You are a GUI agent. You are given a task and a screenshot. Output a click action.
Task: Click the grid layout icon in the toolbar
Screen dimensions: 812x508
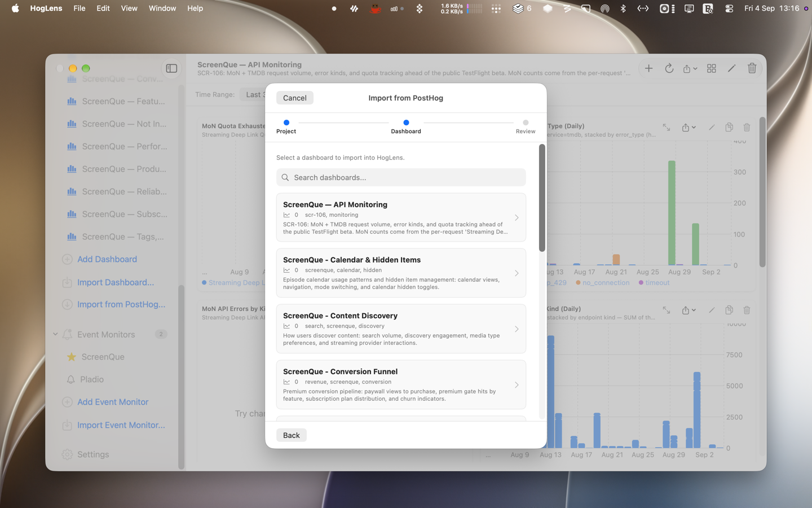[711, 68]
